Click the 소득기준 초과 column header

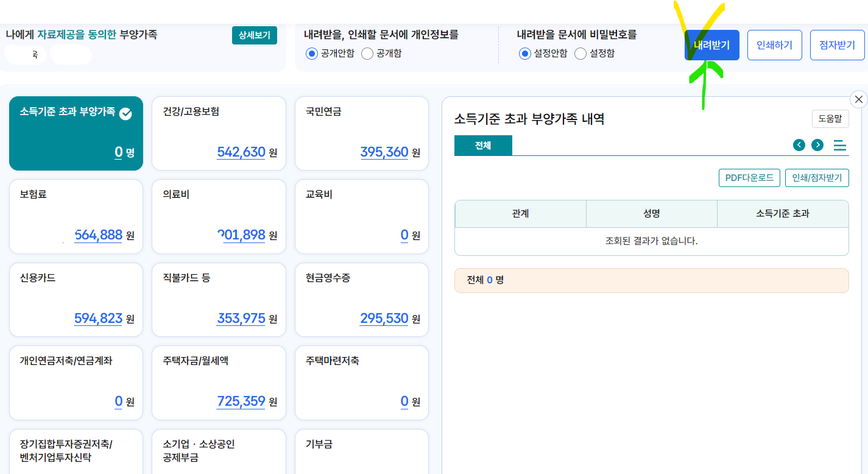click(783, 214)
